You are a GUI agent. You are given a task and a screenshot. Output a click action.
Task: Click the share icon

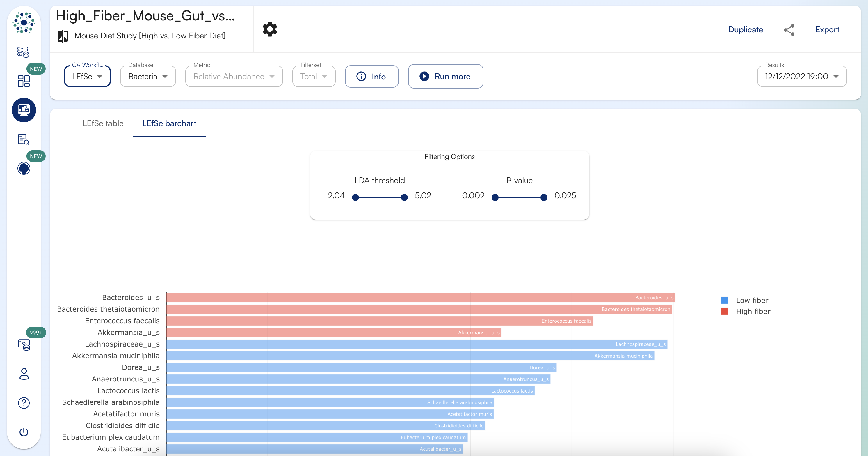click(789, 30)
